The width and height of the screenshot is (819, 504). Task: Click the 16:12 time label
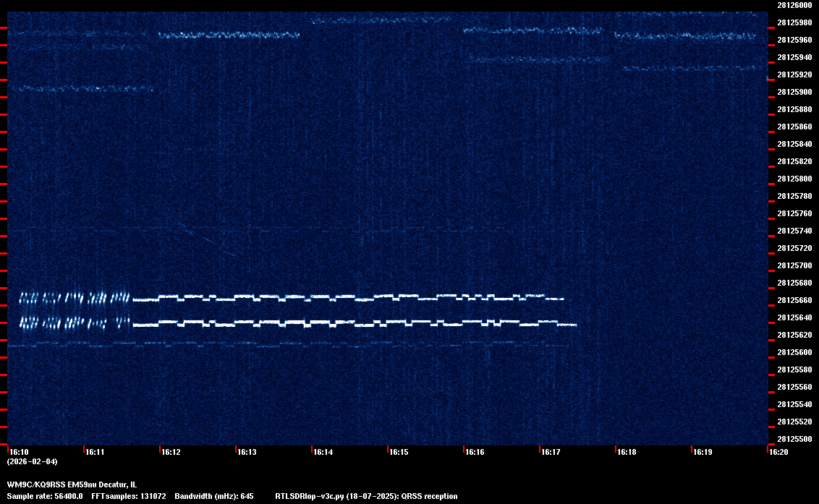click(x=171, y=452)
